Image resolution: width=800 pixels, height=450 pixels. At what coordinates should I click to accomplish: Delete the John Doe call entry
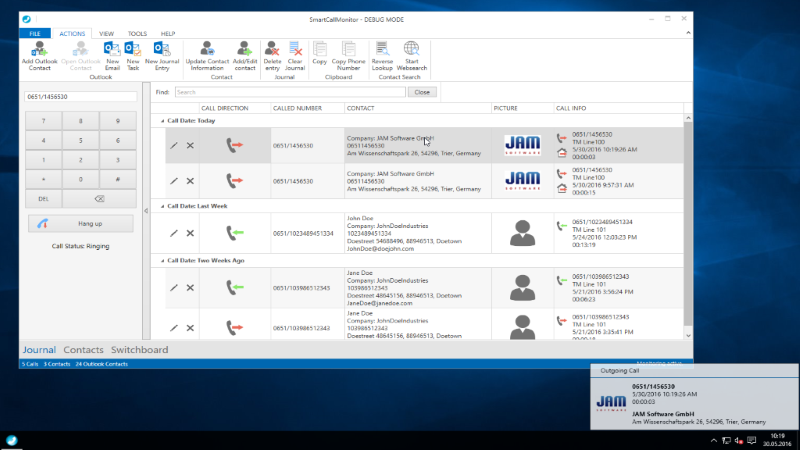point(190,233)
